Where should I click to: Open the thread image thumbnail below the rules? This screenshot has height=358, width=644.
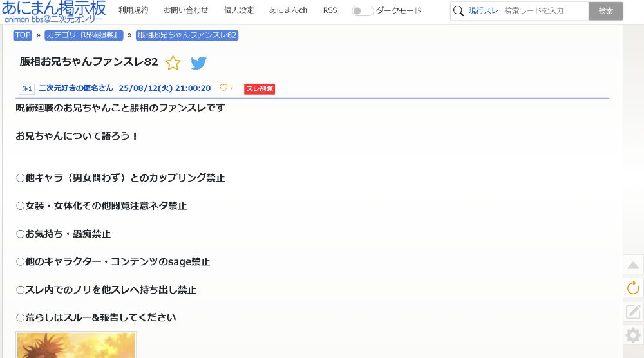76,345
